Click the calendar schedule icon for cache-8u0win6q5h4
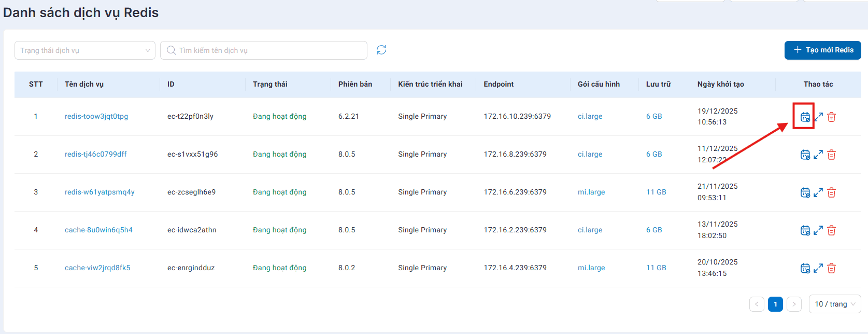This screenshot has height=334, width=868. (805, 230)
